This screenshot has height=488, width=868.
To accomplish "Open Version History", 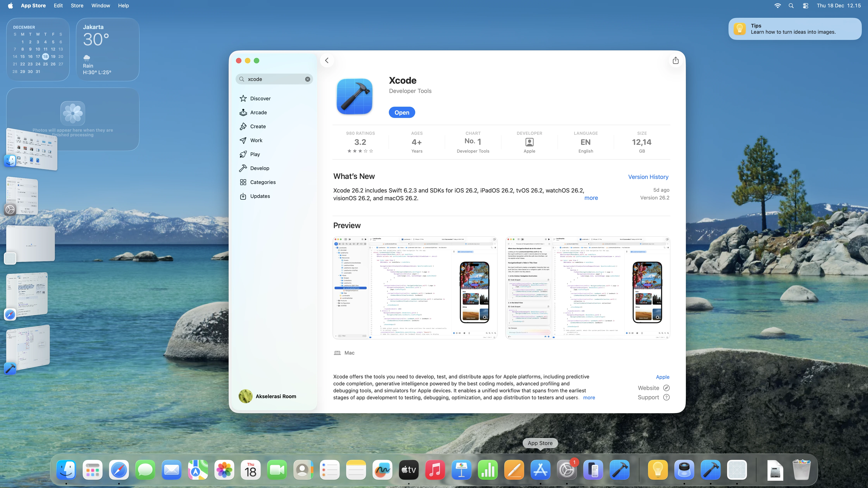I will 648,177.
